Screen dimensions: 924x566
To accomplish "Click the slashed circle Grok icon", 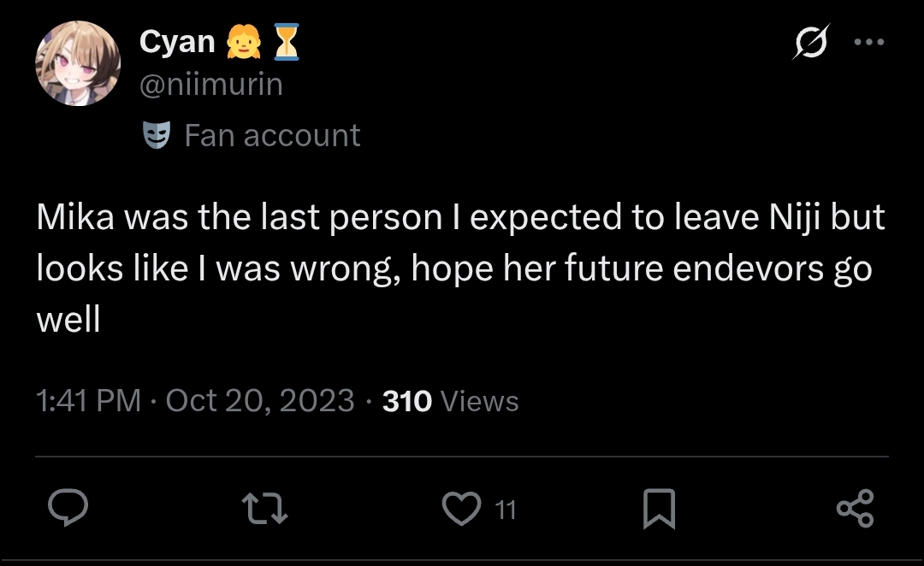I will click(x=811, y=42).
